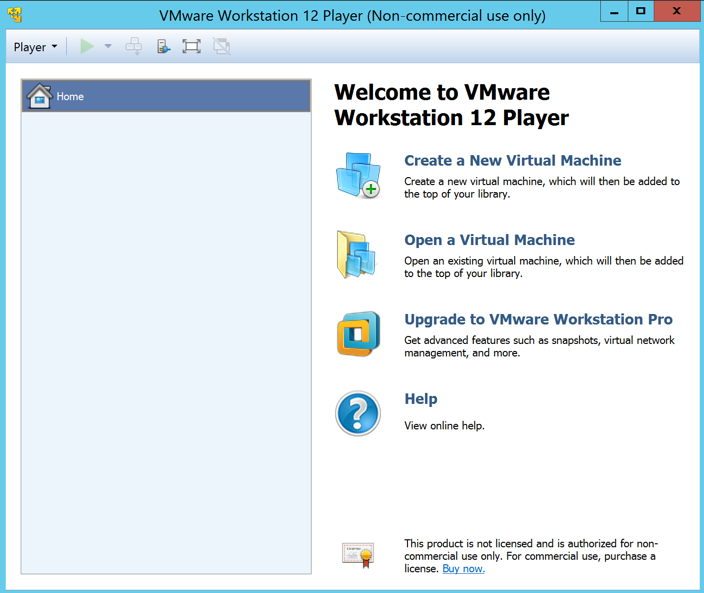704x593 pixels.
Task: Click the new virtual machine plus icon
Action: pyautogui.click(x=358, y=176)
